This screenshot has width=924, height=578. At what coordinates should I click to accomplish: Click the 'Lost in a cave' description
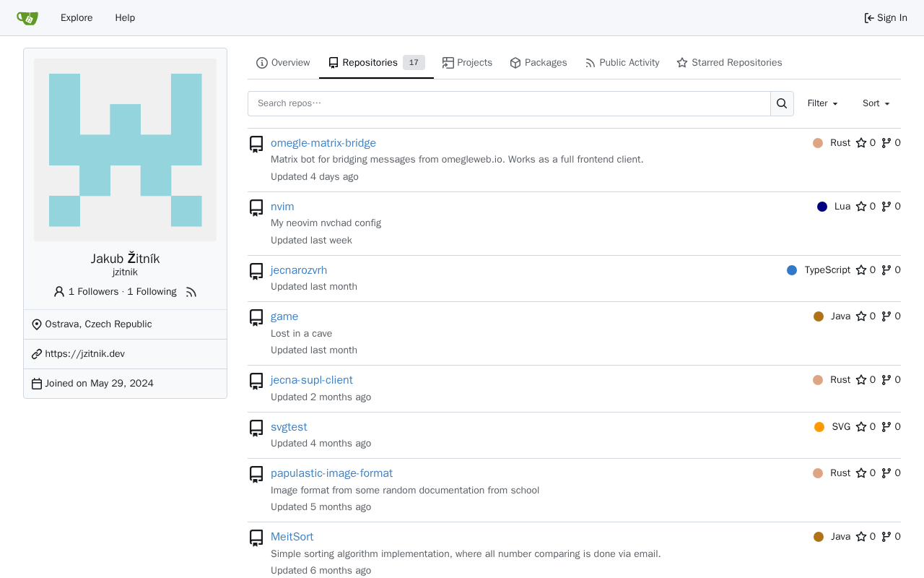(302, 334)
